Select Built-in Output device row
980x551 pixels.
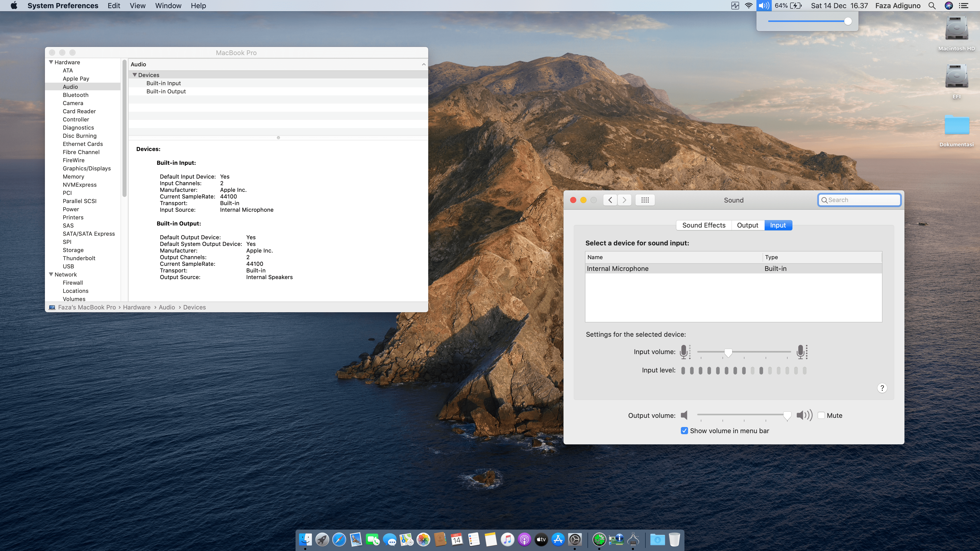coord(166,91)
